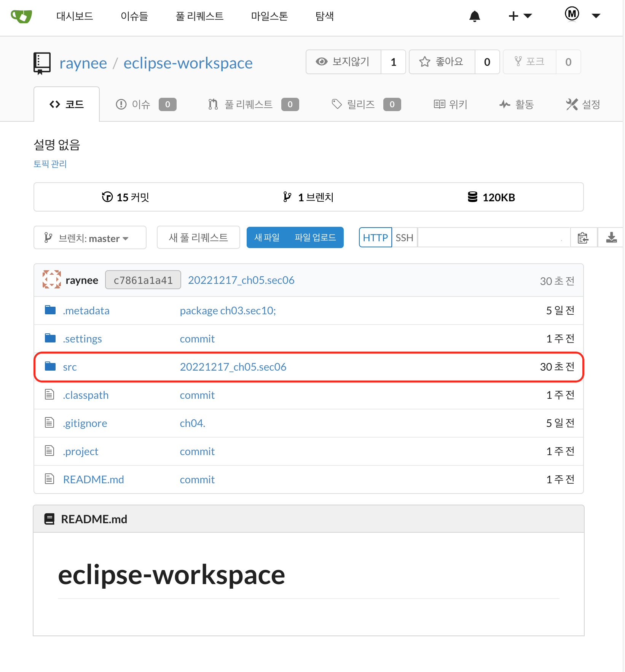This screenshot has width=625, height=672.
Task: Click the Gitea logo icon
Action: [x=21, y=16]
